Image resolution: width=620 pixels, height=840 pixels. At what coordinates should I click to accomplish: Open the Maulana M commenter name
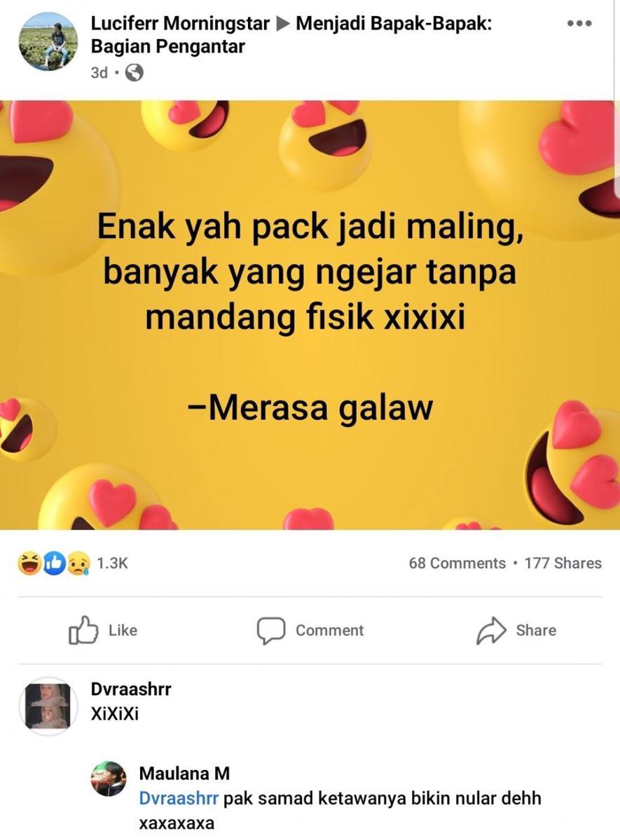coord(184,773)
